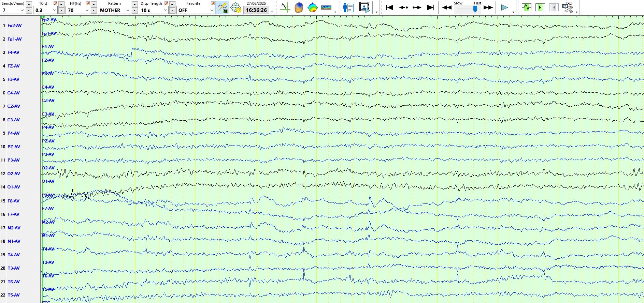Jump to the start of the recording
Screen dimensions: 644x303
click(x=389, y=7)
